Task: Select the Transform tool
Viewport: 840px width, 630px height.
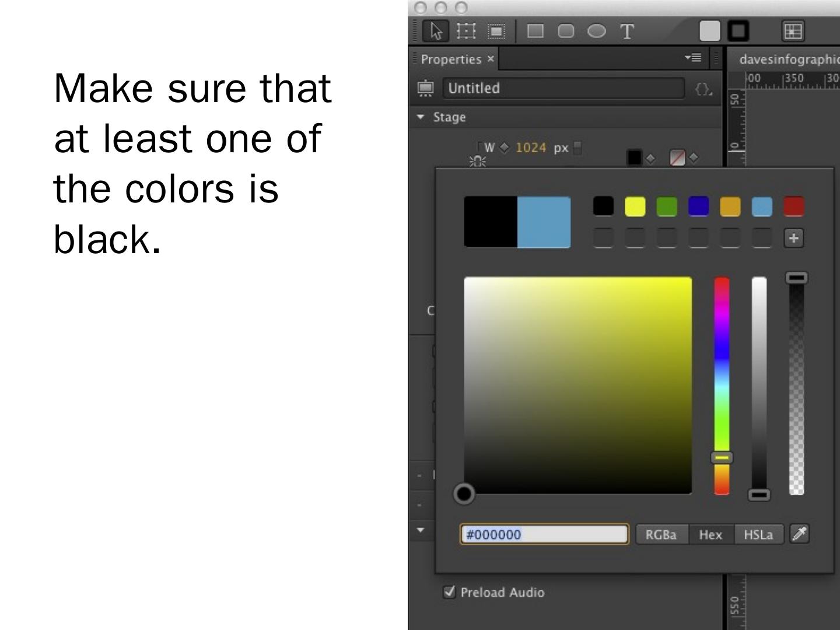Action: (466, 31)
